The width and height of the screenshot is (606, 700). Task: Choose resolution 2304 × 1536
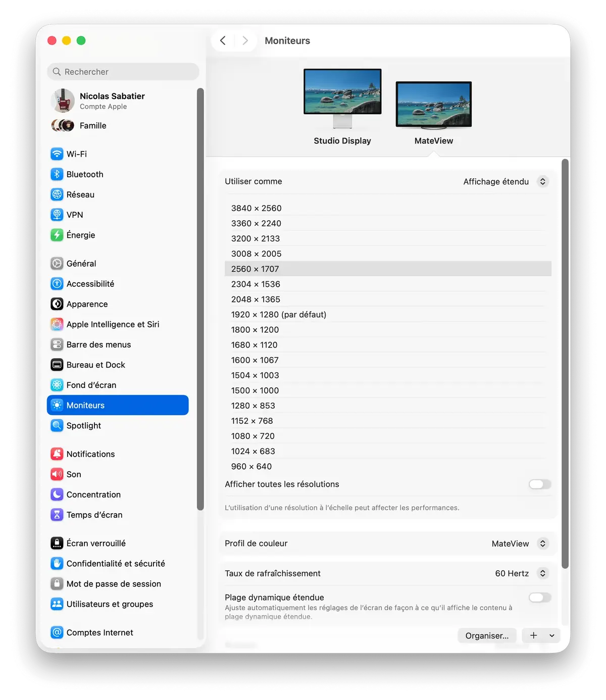[388, 284]
